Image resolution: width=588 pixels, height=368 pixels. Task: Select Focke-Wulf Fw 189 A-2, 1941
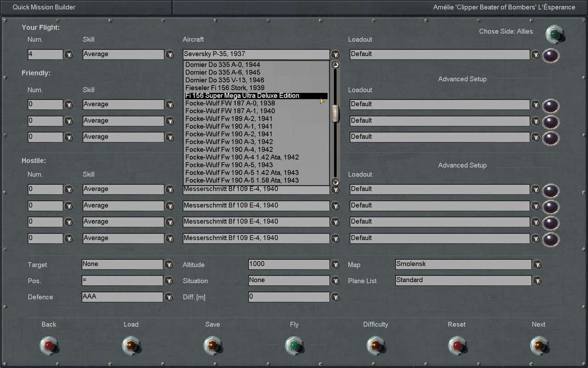point(256,119)
